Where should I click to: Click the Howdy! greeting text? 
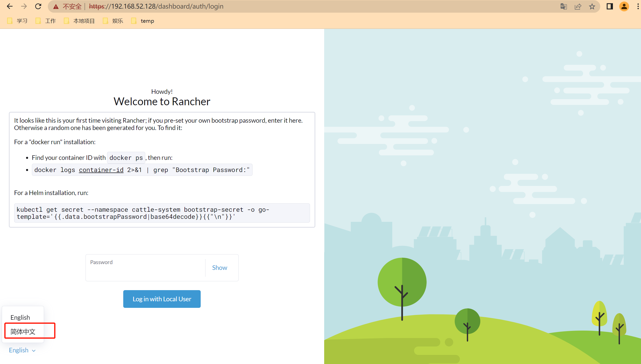pyautogui.click(x=162, y=92)
